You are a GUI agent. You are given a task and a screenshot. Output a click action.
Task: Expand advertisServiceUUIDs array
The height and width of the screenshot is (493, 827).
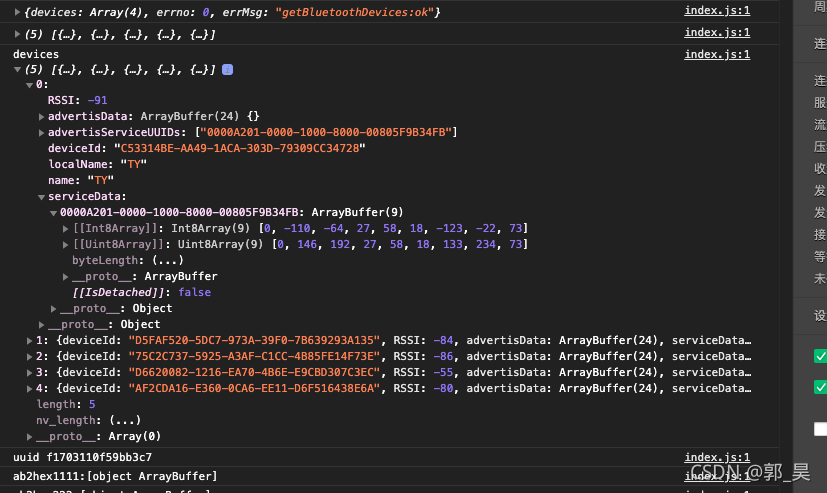click(41, 132)
